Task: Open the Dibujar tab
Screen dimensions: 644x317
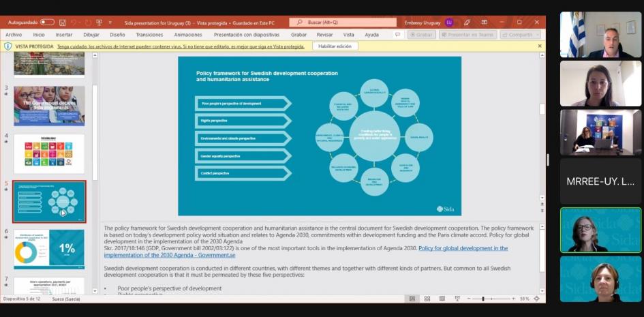Action: (91, 35)
